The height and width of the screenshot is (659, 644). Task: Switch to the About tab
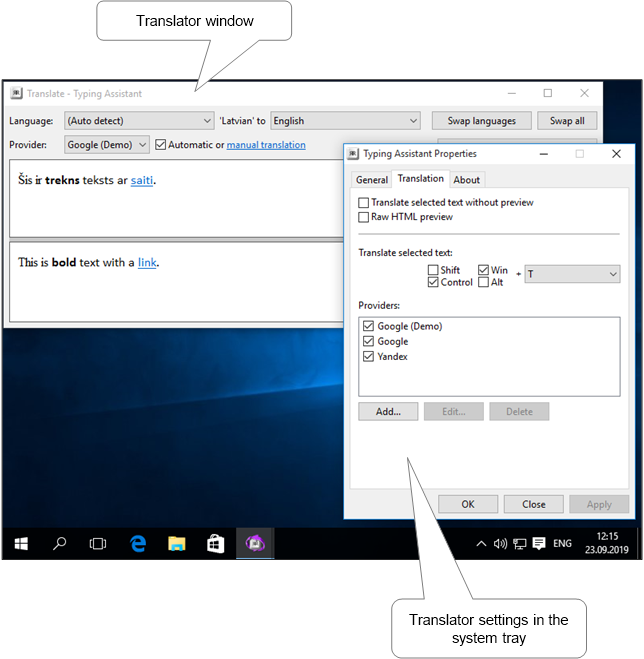466,180
